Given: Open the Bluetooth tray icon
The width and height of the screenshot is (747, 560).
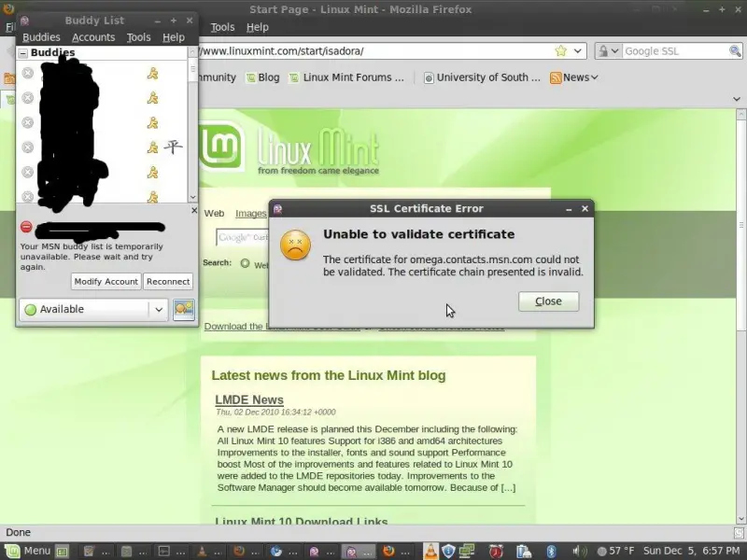Looking at the screenshot, I should (551, 552).
